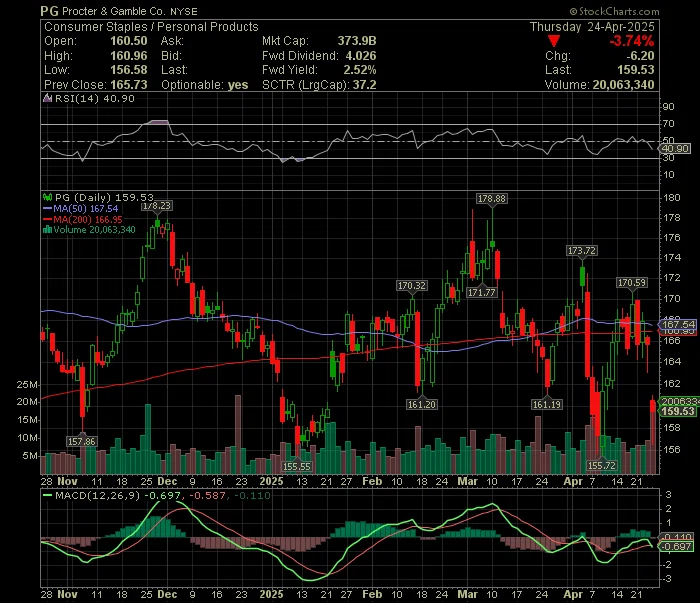700x603 pixels.
Task: Click the green MACD legend line marker
Action: [47, 495]
